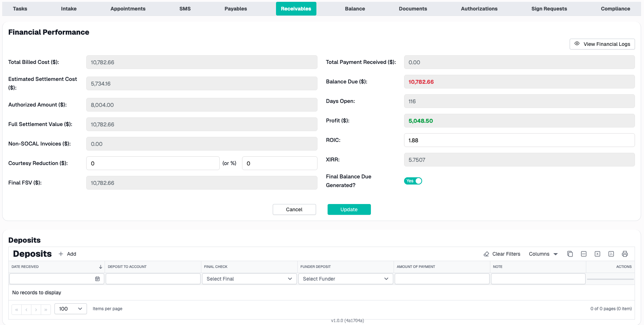Viewport: 644px width, 325px height.
Task: Toggle the Receivables tab highlight
Action: [296, 8]
